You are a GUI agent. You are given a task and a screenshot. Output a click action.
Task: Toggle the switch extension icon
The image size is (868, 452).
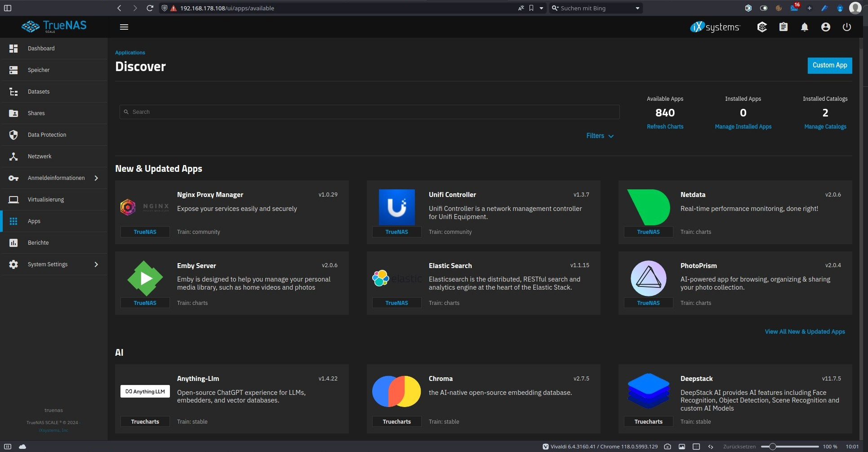pos(763,8)
